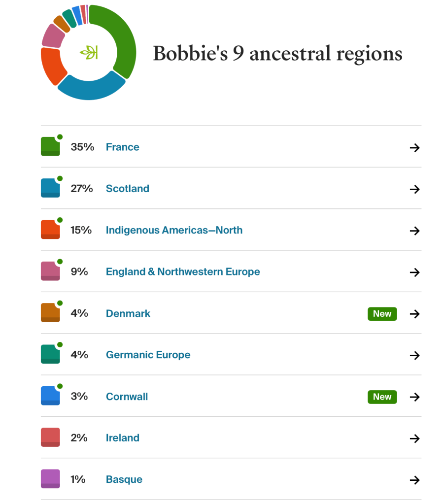
Task: Click the green France color swatch
Action: (x=50, y=147)
